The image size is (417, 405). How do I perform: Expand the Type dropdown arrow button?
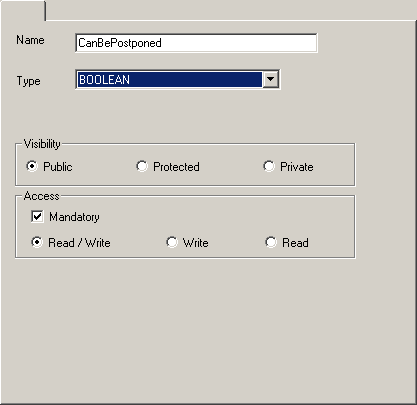coord(270,80)
